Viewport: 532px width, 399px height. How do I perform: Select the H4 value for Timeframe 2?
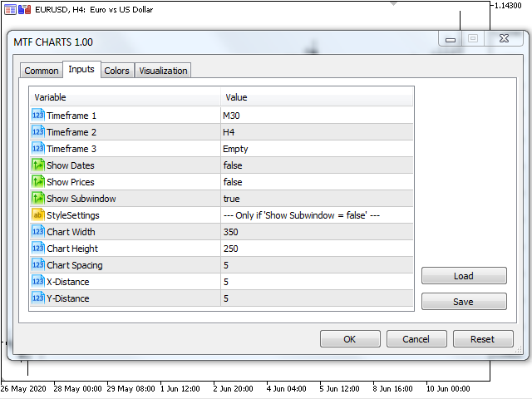click(x=317, y=132)
